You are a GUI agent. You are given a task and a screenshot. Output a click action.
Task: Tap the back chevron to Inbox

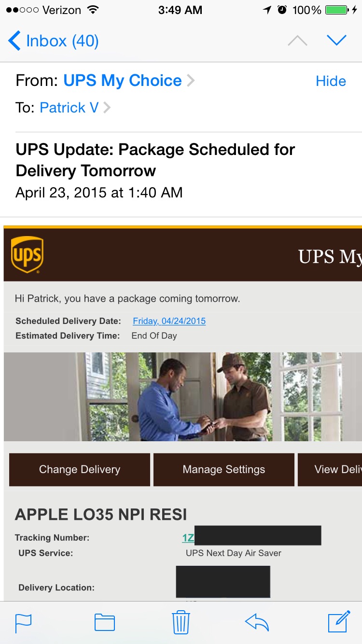(x=14, y=41)
